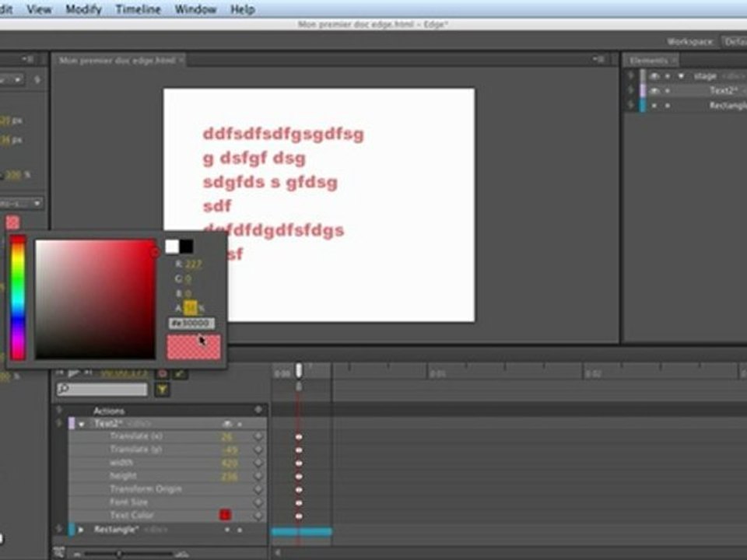
Task: Add keyframe for width property
Action: 258,463
